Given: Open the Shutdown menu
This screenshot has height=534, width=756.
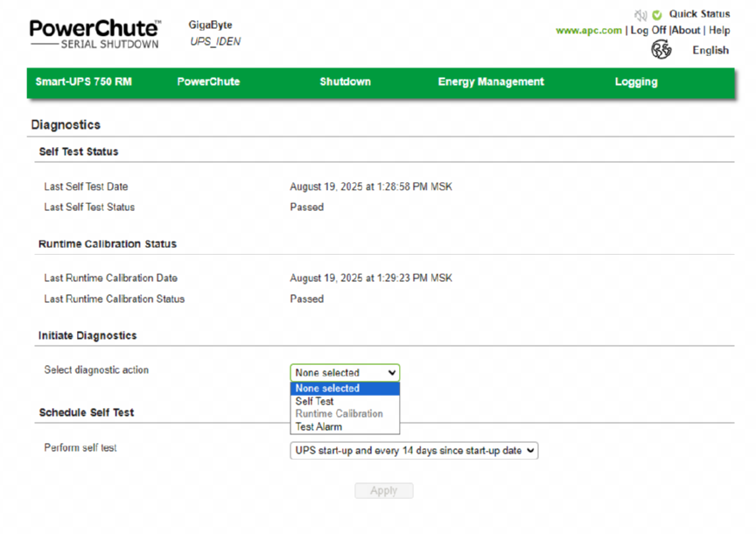Looking at the screenshot, I should (x=346, y=81).
